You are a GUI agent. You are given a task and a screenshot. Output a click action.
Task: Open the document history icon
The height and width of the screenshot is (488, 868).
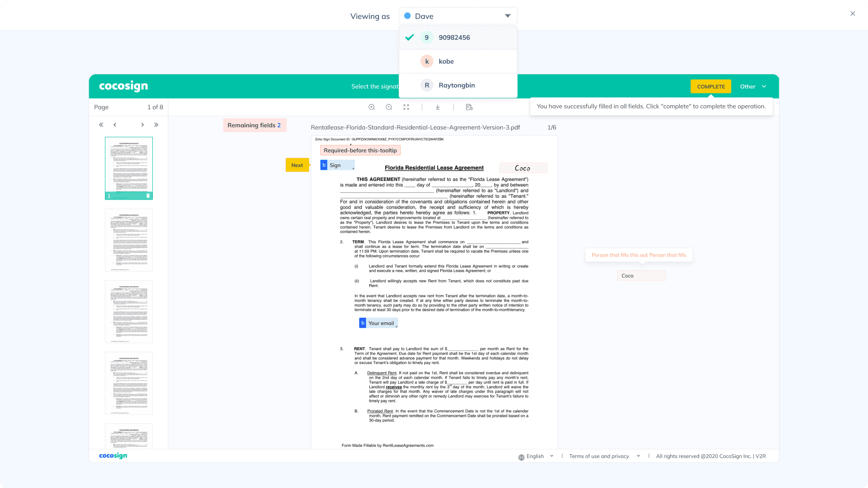pyautogui.click(x=469, y=107)
